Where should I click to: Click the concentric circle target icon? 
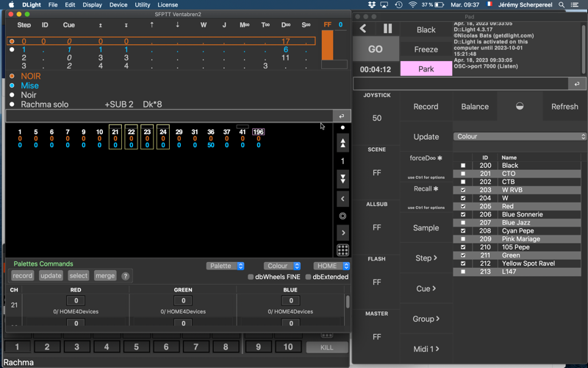tap(343, 216)
